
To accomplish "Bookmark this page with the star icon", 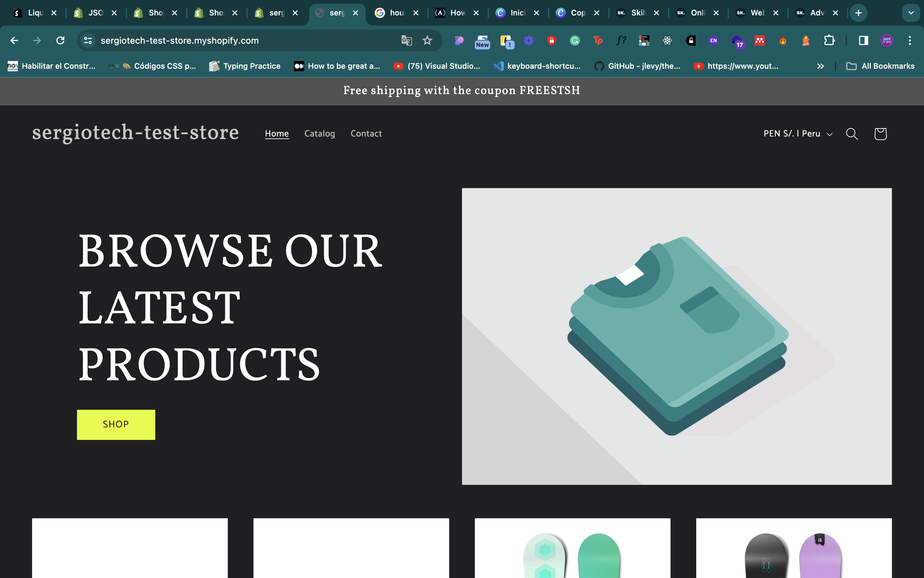I will point(427,40).
